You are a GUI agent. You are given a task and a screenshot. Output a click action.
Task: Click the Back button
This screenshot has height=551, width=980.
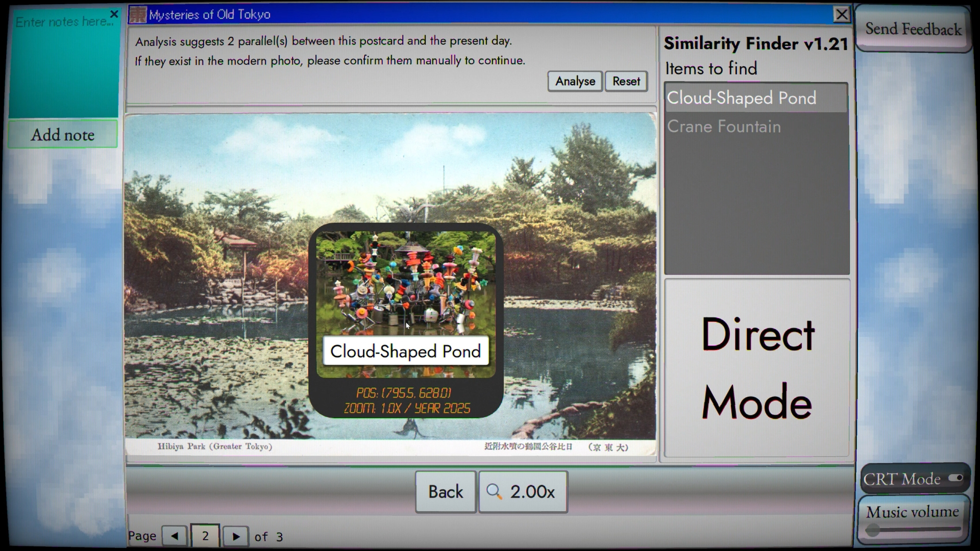(x=446, y=492)
